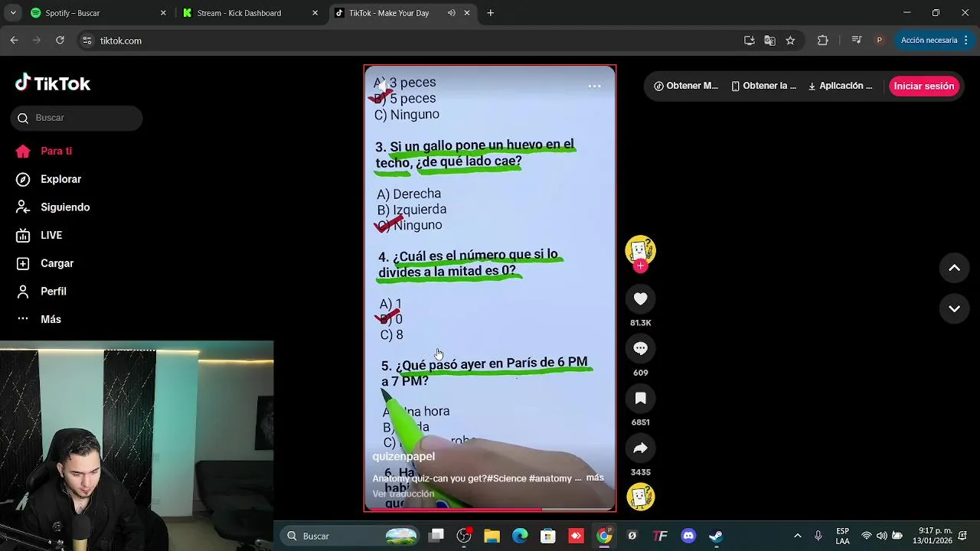The height and width of the screenshot is (551, 980).
Task: Open the spinning sound disc avatar below share
Action: 641,497
